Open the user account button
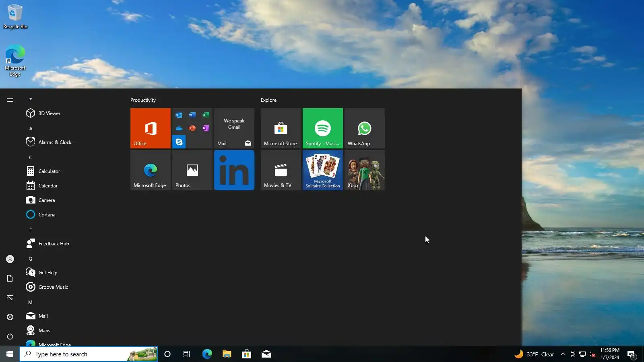Screen dimensions: 644x362 10,259
